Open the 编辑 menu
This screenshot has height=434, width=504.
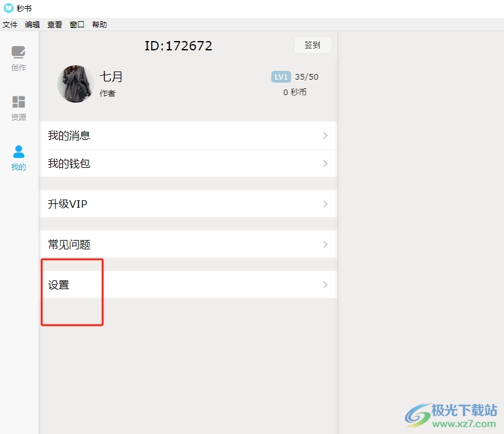pyautogui.click(x=32, y=25)
